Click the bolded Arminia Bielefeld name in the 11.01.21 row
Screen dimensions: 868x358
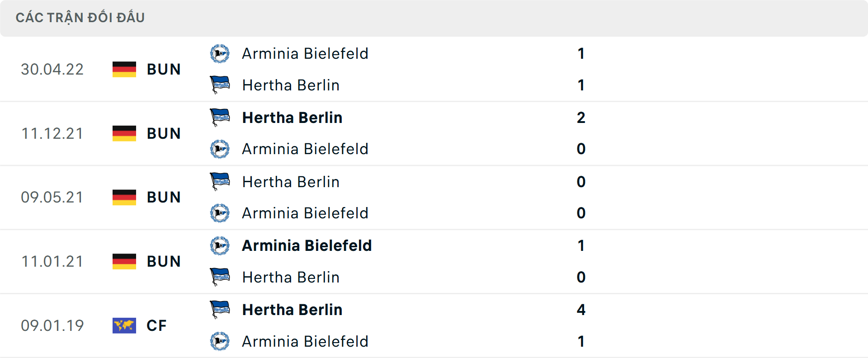(307, 245)
